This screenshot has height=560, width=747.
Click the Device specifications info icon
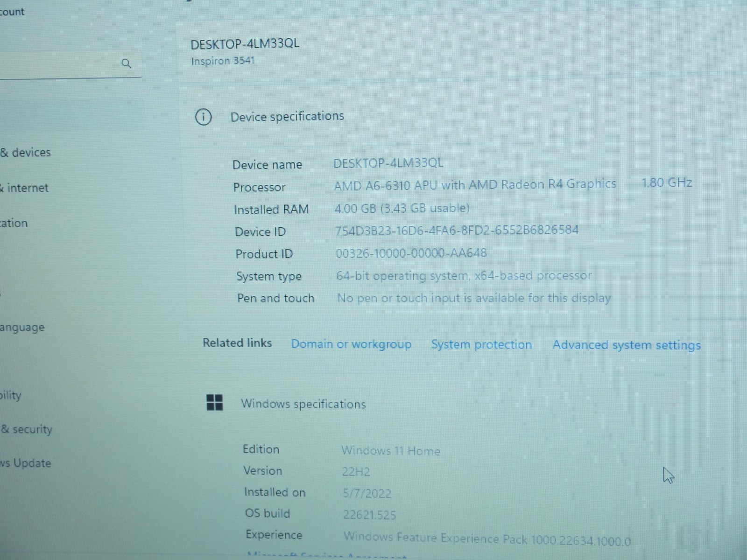pos(203,117)
